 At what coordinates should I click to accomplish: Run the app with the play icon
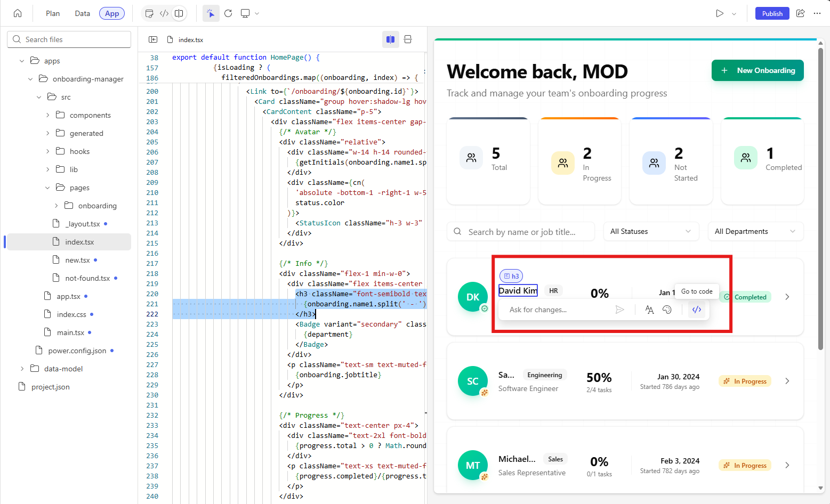coord(720,13)
